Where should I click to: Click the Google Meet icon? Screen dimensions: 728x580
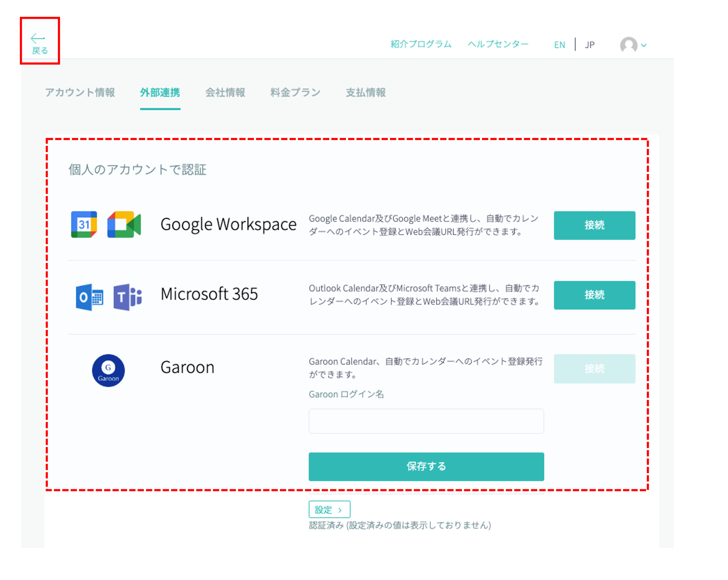[x=124, y=225]
